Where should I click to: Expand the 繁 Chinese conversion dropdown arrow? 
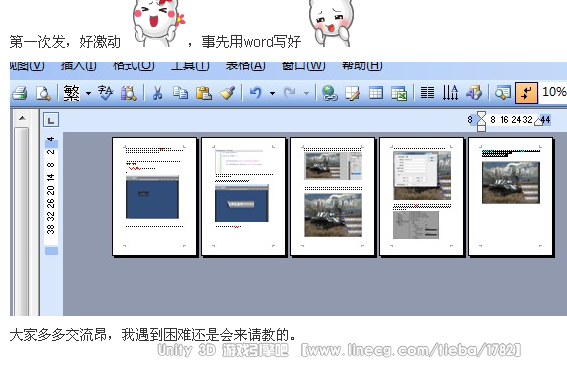coord(89,93)
